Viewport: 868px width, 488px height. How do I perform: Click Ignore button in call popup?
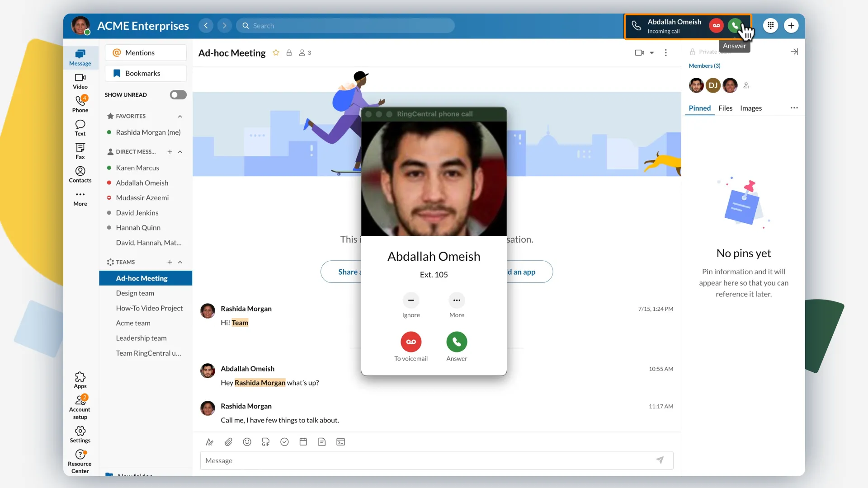coord(410,300)
